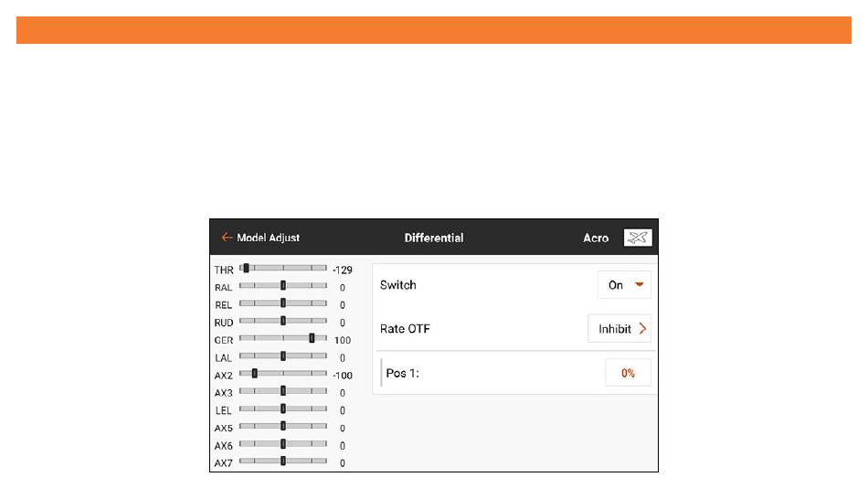Viewport: 868px width, 488px height.
Task: Click the GER channel slider handle
Action: point(312,338)
